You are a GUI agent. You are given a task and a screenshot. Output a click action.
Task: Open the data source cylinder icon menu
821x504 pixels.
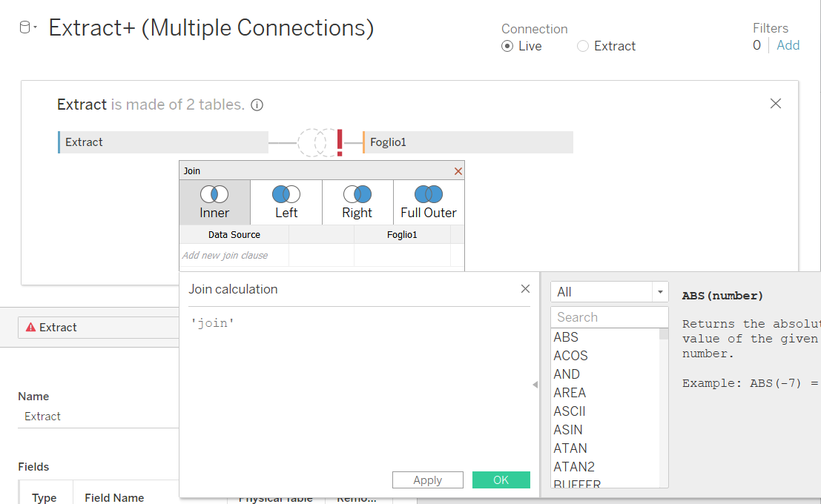click(x=27, y=27)
